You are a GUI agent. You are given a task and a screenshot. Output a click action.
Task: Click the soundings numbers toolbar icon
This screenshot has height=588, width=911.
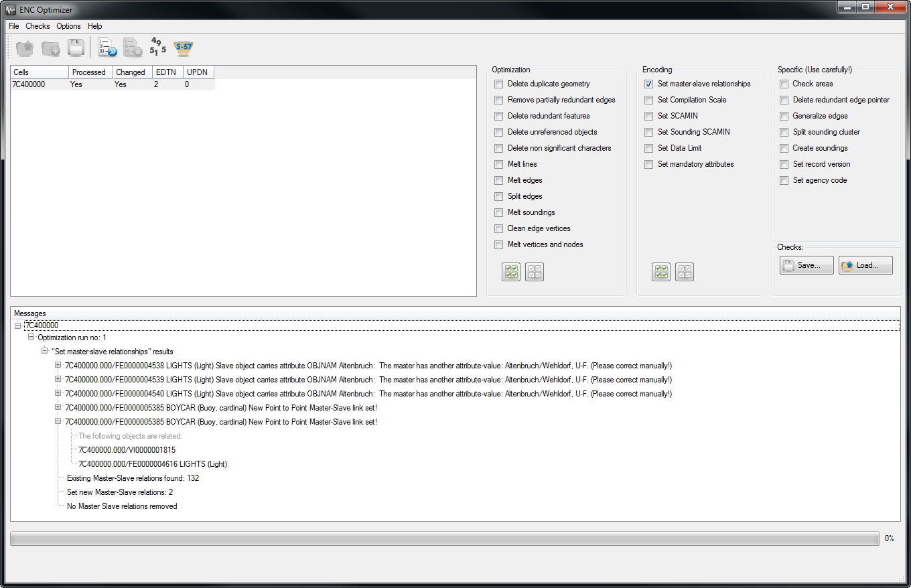tap(158, 48)
